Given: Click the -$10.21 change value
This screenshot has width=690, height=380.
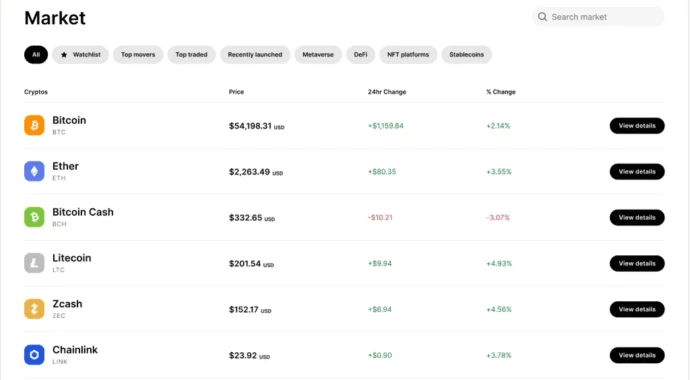Looking at the screenshot, I should 380,218.
